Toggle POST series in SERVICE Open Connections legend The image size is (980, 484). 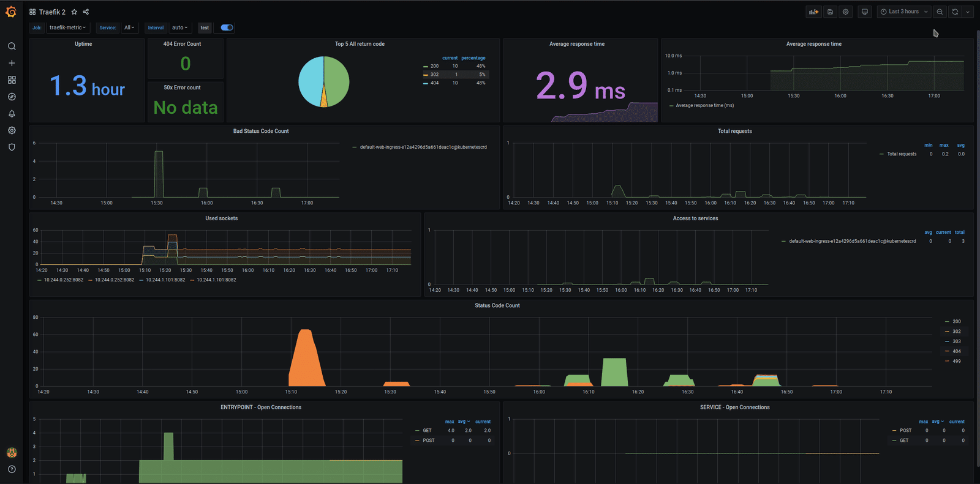click(906, 431)
